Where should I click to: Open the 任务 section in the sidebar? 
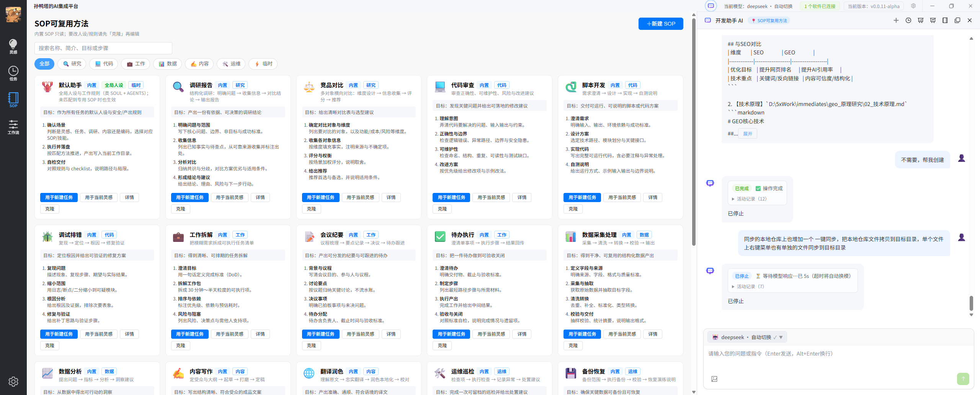[13, 73]
